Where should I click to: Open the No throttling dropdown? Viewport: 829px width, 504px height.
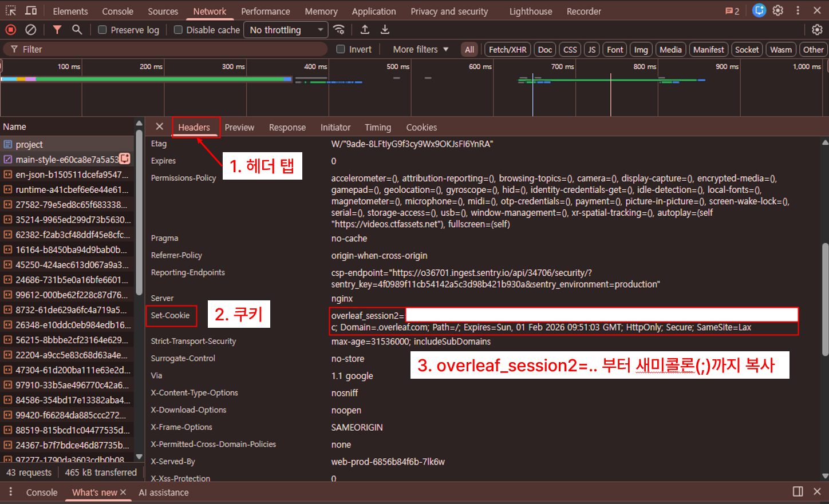pyautogui.click(x=286, y=30)
